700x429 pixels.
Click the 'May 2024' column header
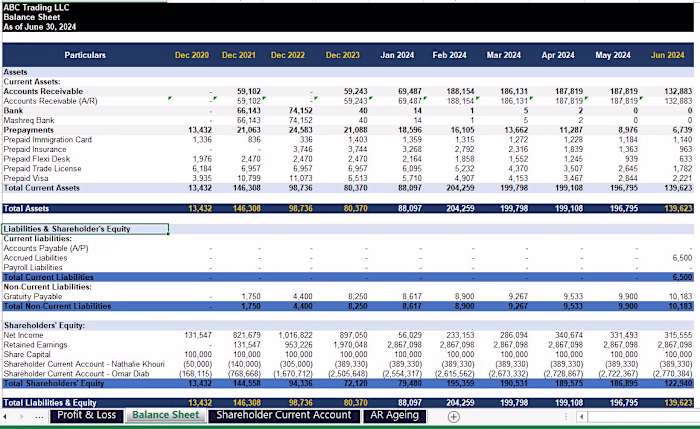(612, 55)
